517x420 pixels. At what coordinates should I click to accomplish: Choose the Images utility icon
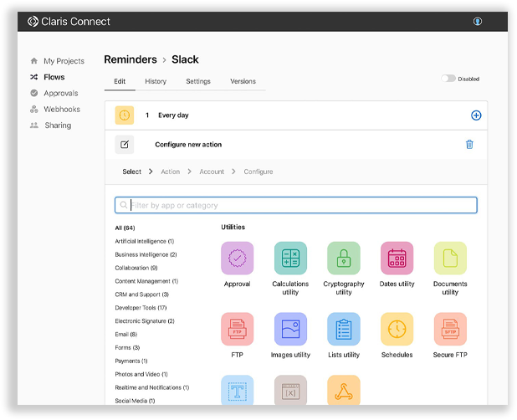coord(290,330)
